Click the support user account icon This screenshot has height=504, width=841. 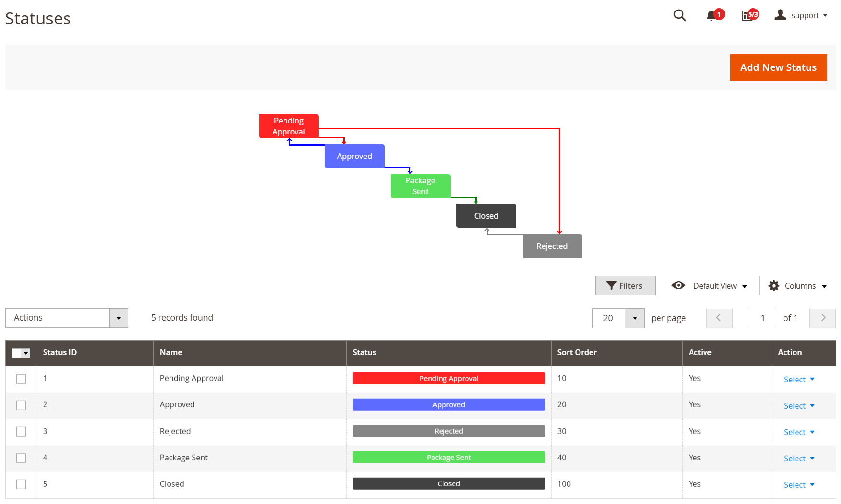(x=781, y=15)
